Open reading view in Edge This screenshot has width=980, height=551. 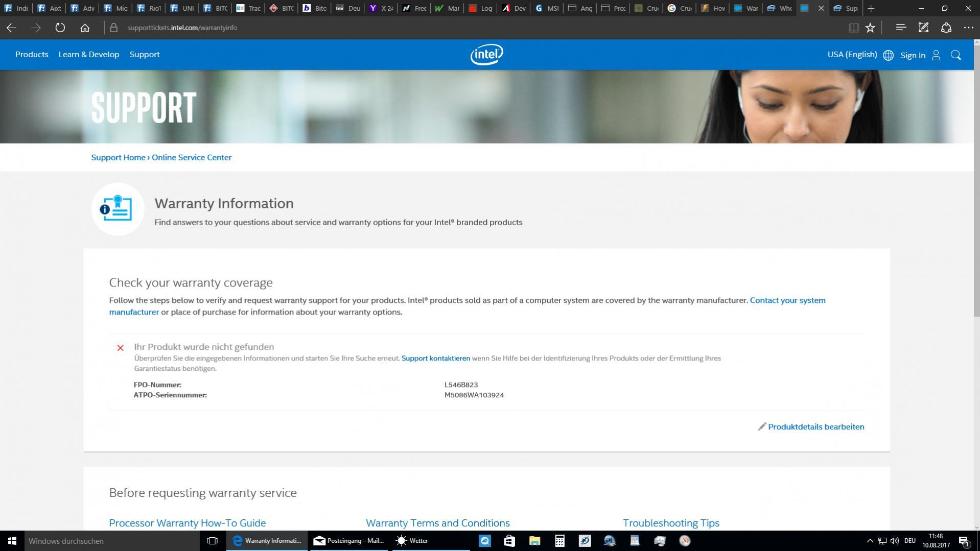tap(853, 28)
